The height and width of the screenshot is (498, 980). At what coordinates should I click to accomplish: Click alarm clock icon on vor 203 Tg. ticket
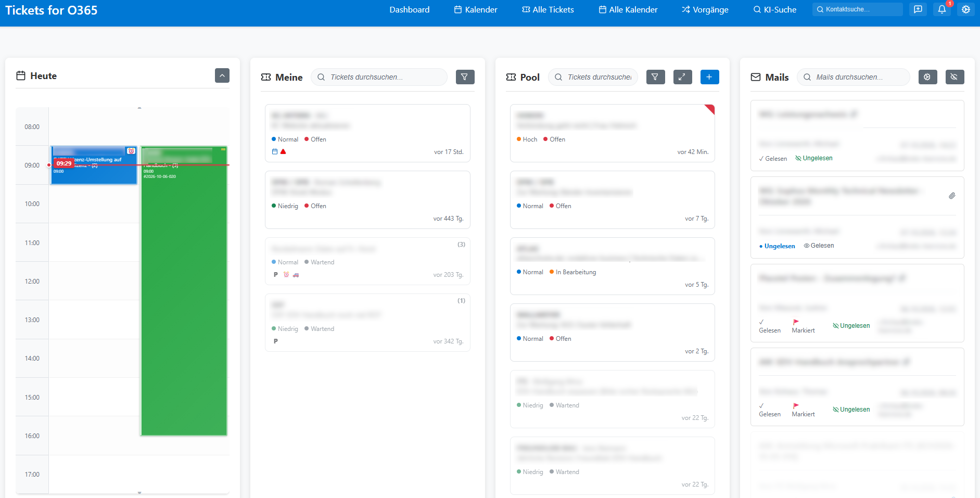point(286,275)
